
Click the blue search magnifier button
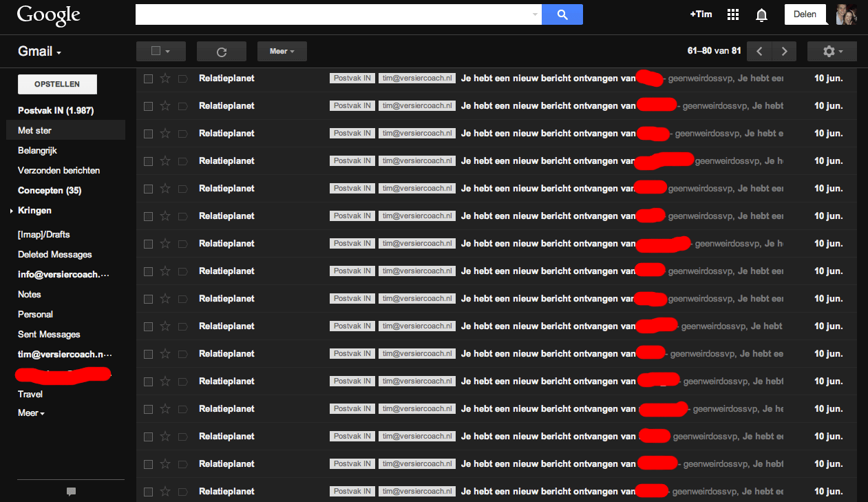(562, 14)
